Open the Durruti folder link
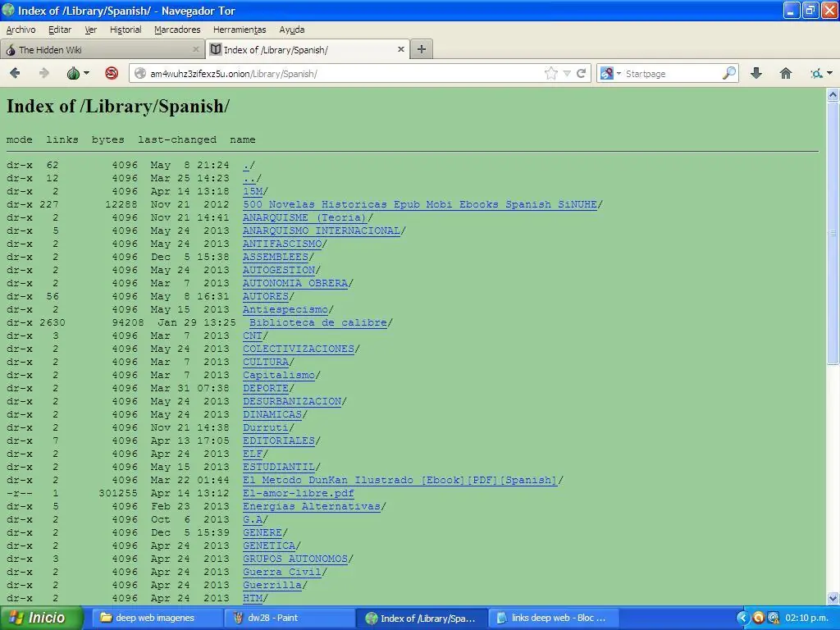Screen dimensions: 840x630 (266, 427)
